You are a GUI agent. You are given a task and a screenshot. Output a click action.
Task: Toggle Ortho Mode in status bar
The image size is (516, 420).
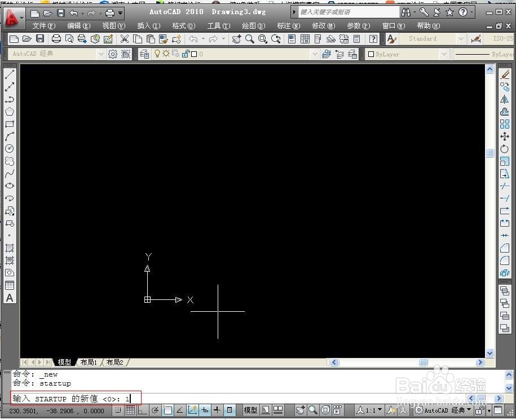(143, 410)
